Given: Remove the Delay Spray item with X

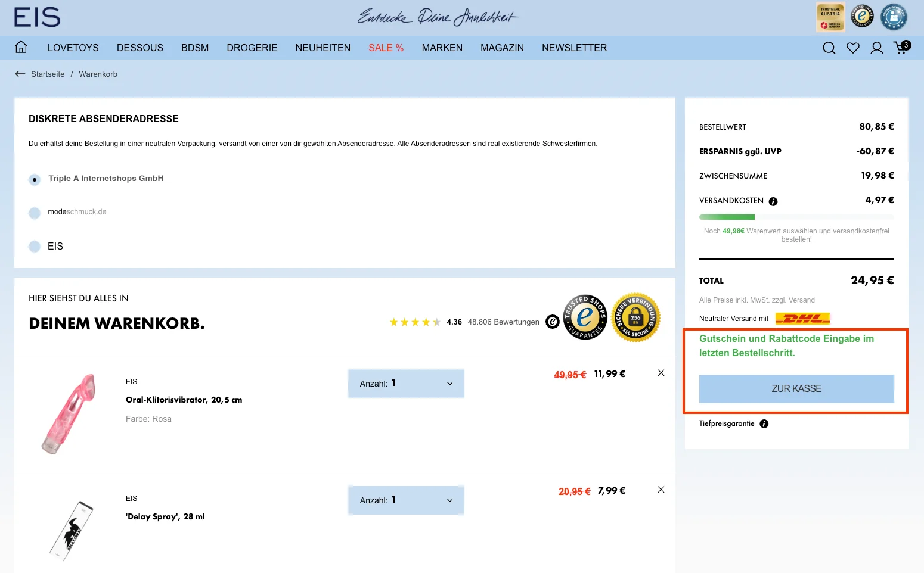Looking at the screenshot, I should tap(661, 490).
